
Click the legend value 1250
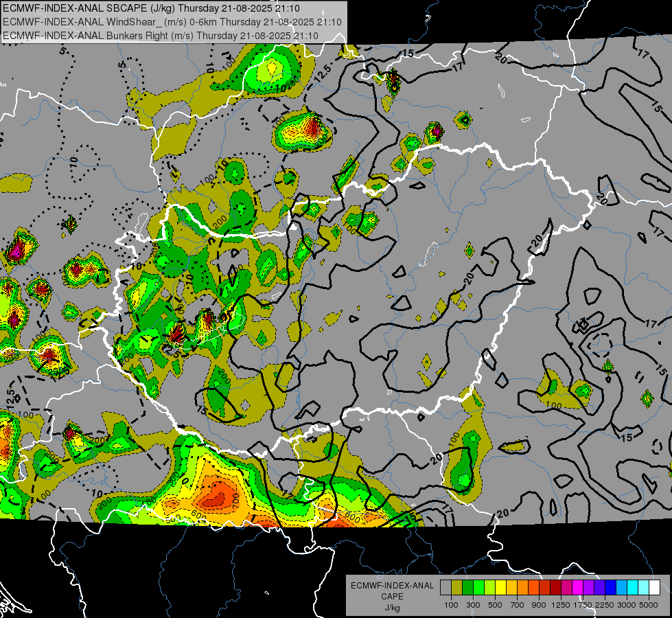click(x=561, y=605)
